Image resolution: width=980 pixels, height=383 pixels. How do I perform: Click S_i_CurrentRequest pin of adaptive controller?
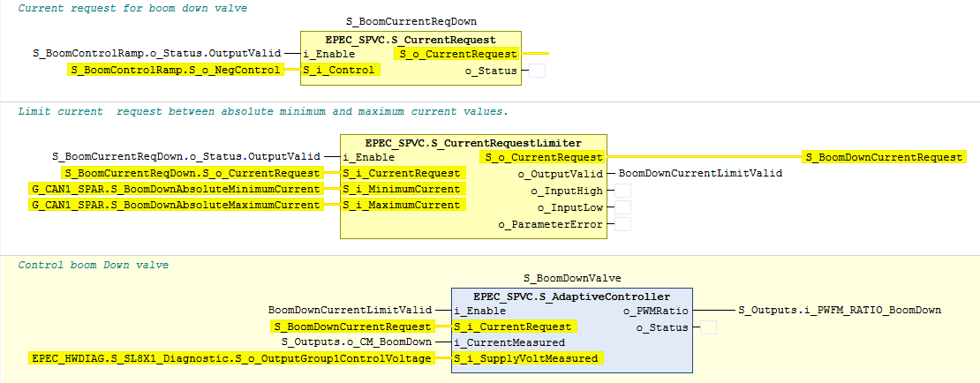[x=515, y=327]
